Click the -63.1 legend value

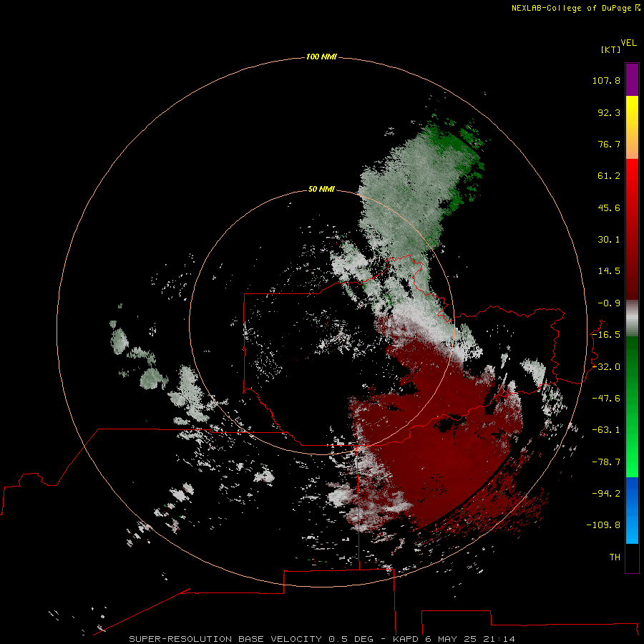606,430
